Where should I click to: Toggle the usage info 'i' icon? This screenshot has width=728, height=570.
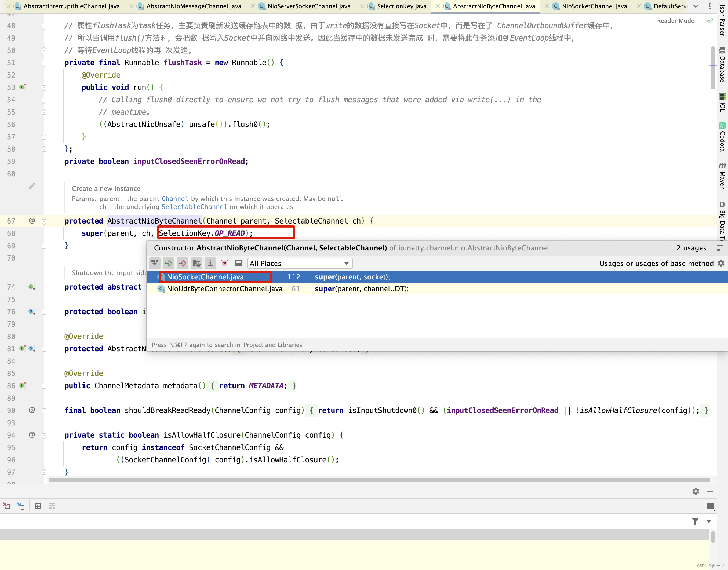[210, 263]
